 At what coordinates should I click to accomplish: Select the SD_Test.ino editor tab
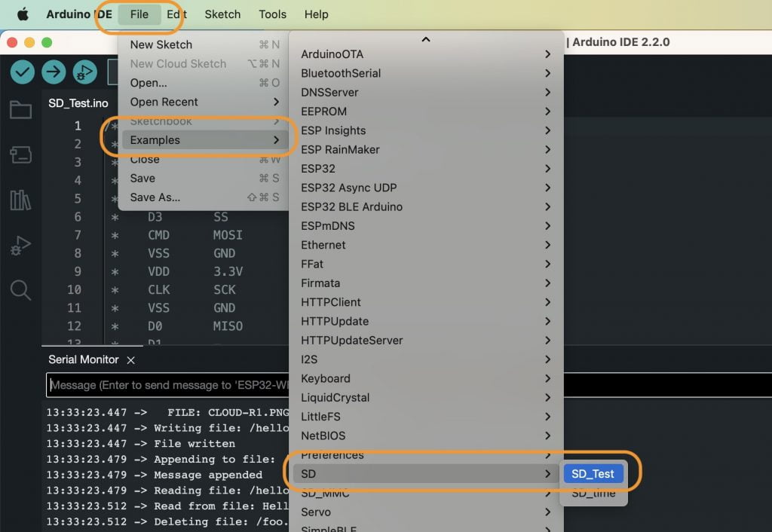[78, 103]
